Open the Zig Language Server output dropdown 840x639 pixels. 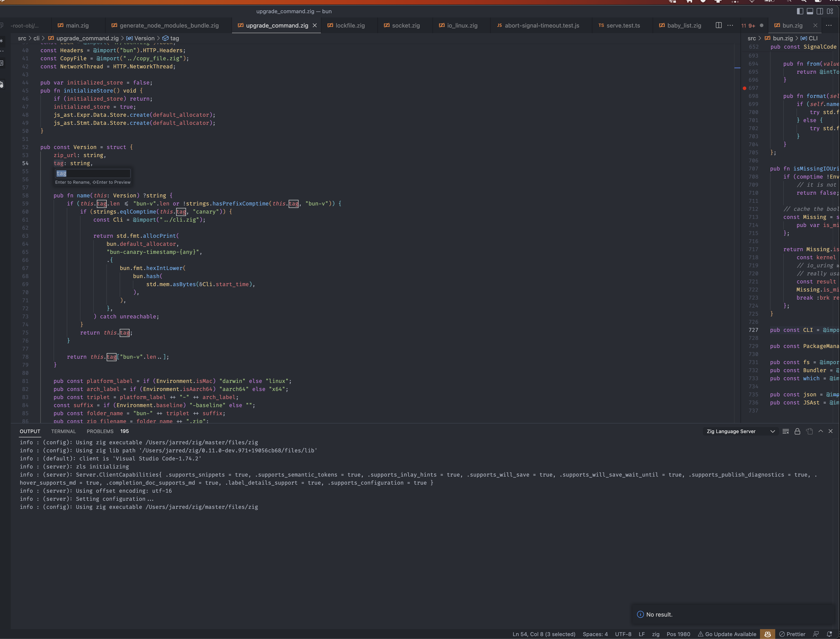(740, 431)
